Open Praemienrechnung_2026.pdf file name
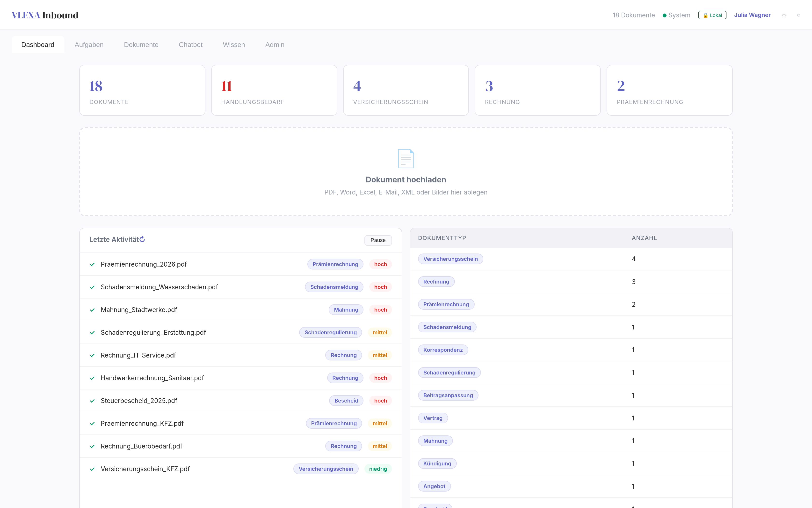Image resolution: width=812 pixels, height=508 pixels. coord(144,264)
